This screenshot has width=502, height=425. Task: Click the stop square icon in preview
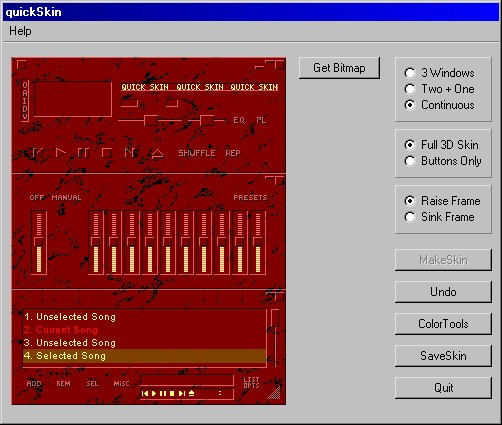(107, 153)
